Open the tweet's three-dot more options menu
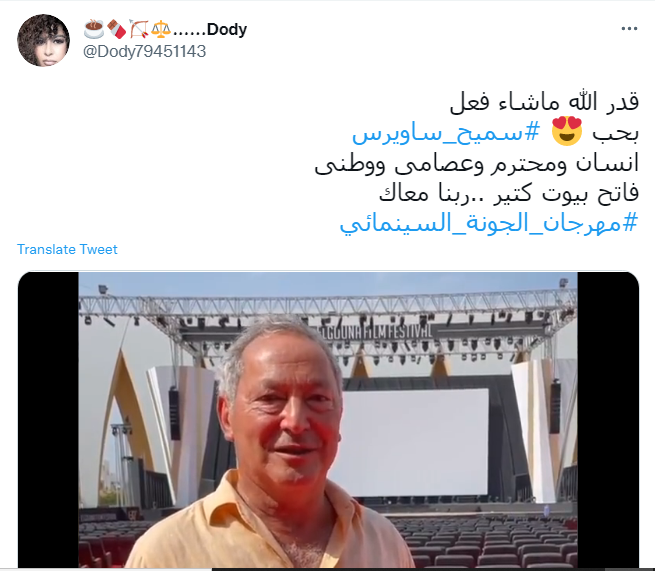 629,29
